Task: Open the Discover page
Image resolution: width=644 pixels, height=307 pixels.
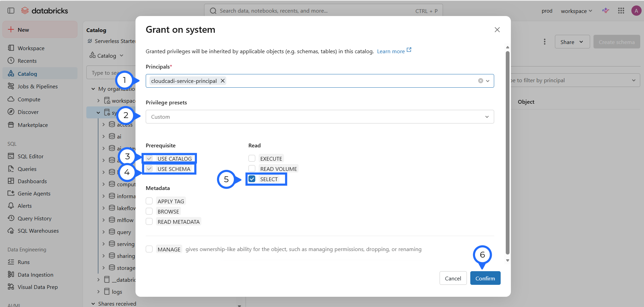Action: (40, 112)
